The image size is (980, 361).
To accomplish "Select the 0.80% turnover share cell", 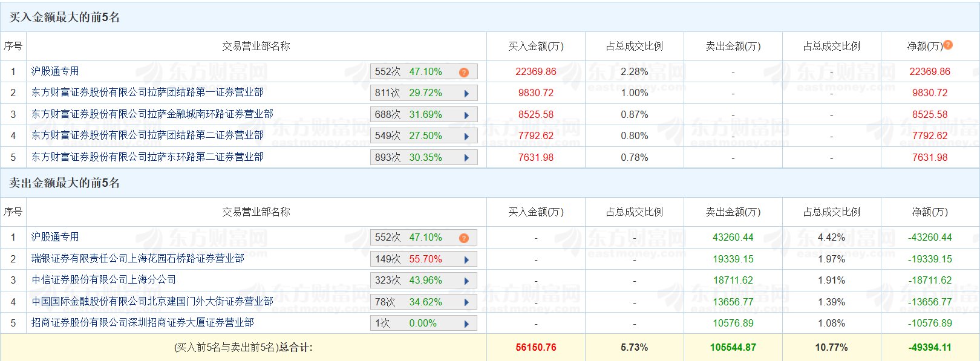I will click(635, 136).
